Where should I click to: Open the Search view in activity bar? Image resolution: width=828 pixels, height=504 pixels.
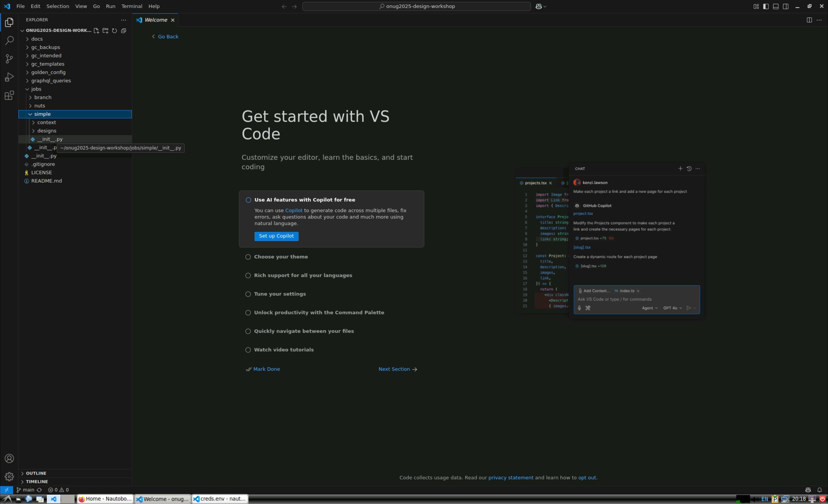[9, 41]
